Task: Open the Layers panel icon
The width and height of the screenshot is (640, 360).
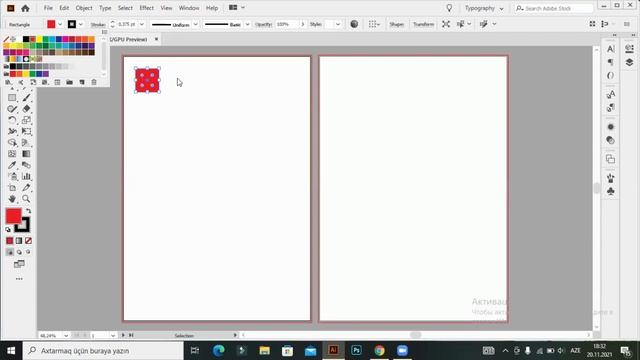Action: pos(629,62)
